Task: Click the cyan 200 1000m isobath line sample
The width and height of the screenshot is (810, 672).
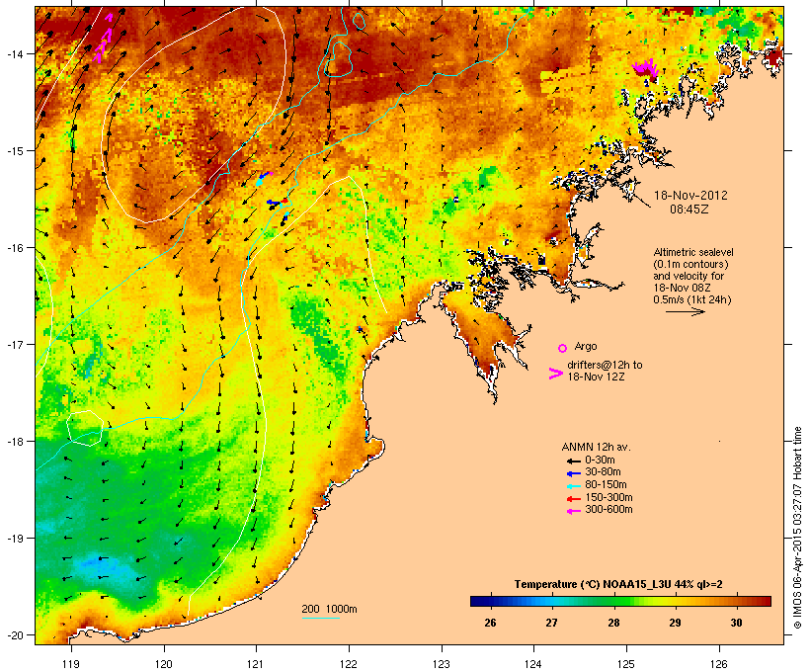Action: click(320, 619)
